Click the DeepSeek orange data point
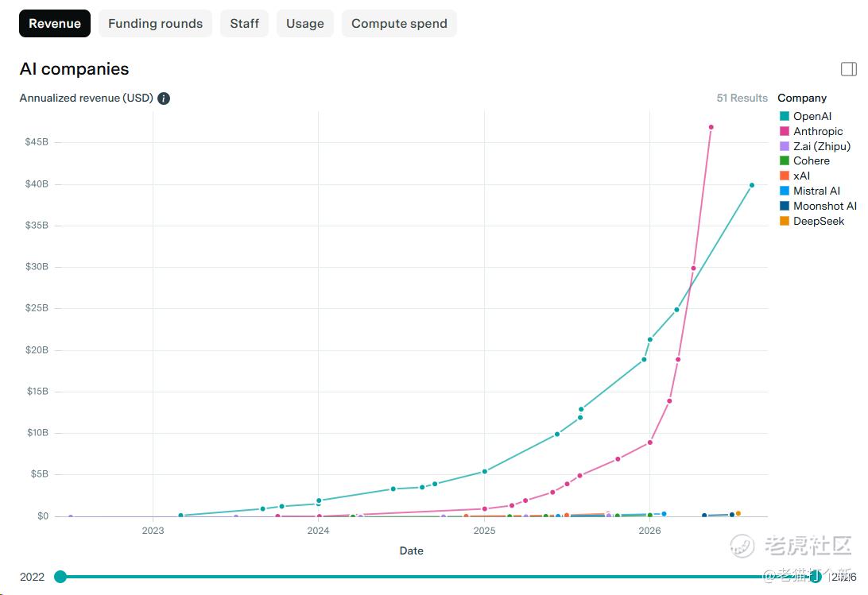This screenshot has width=868, height=595. tap(738, 514)
